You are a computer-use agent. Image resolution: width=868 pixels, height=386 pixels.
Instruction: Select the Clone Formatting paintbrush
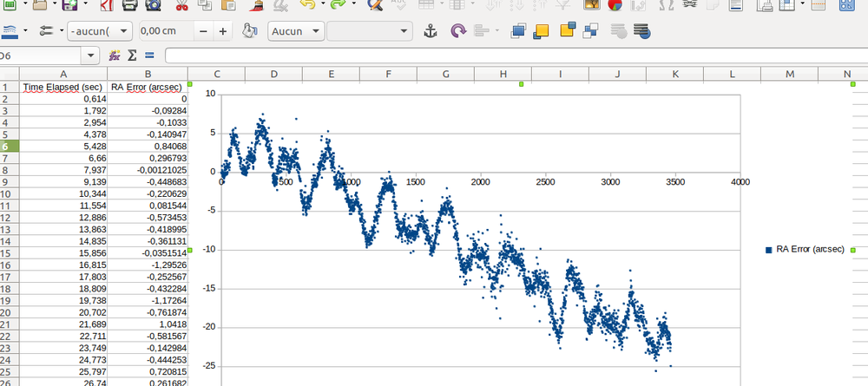tap(256, 4)
